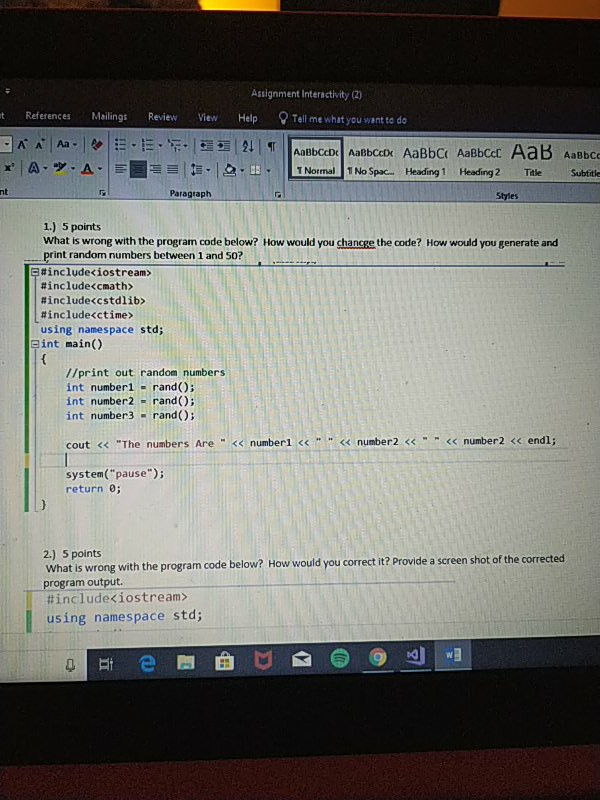The image size is (600, 800).
Task: Apply the Title style
Action: coord(532,161)
